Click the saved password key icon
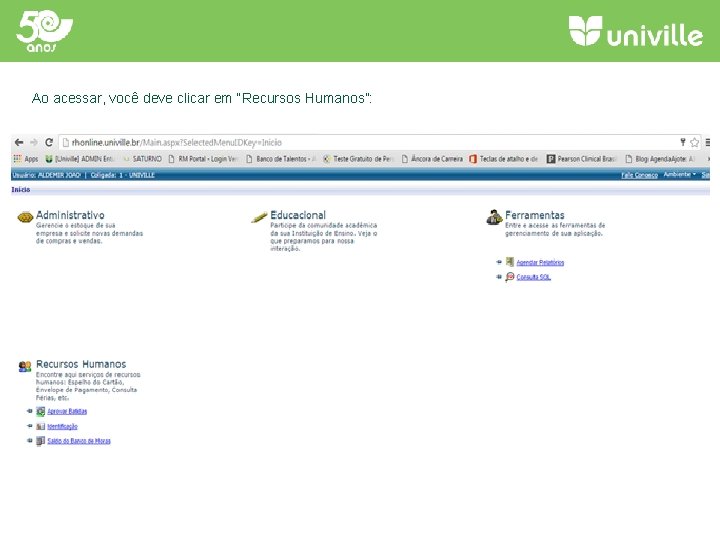The height and width of the screenshot is (540, 720). pos(683,142)
